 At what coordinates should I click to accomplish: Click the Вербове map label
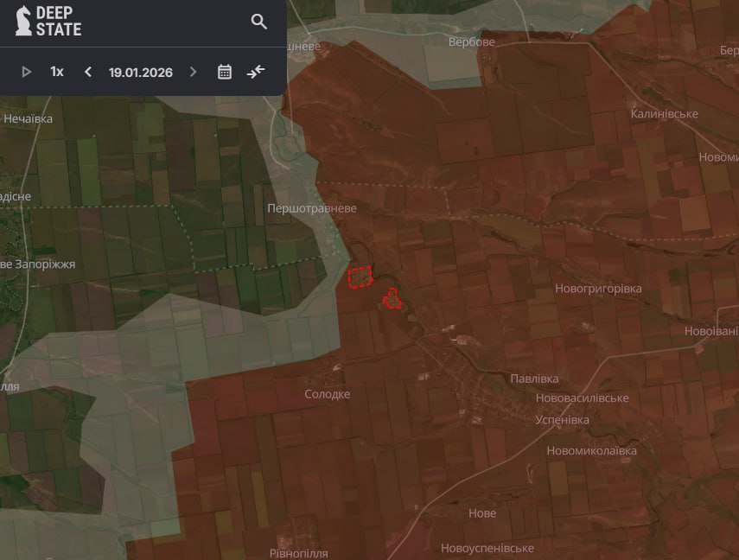pyautogui.click(x=471, y=41)
